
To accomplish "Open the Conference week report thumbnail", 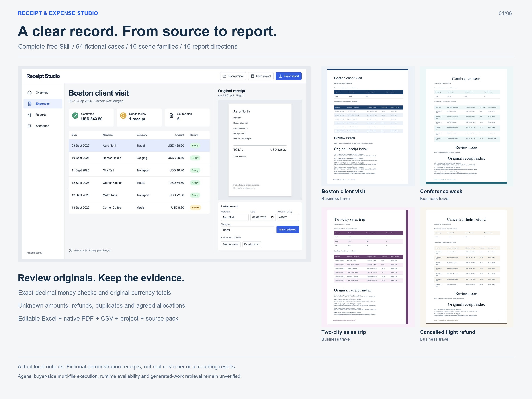I will click(466, 126).
